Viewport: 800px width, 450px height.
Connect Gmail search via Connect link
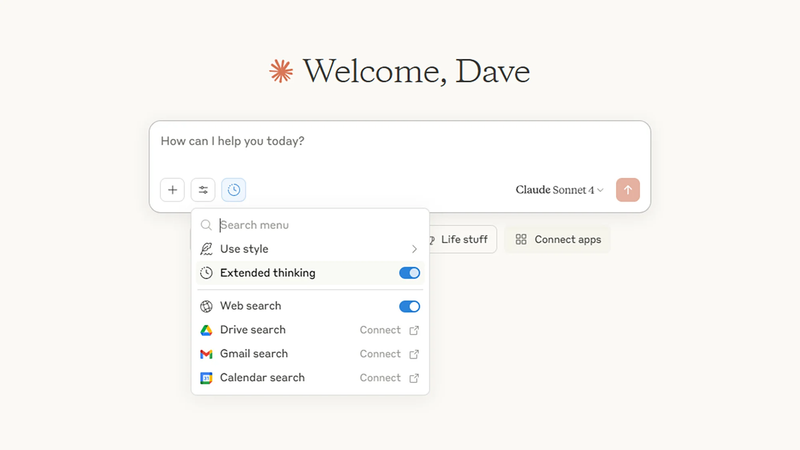tap(380, 354)
